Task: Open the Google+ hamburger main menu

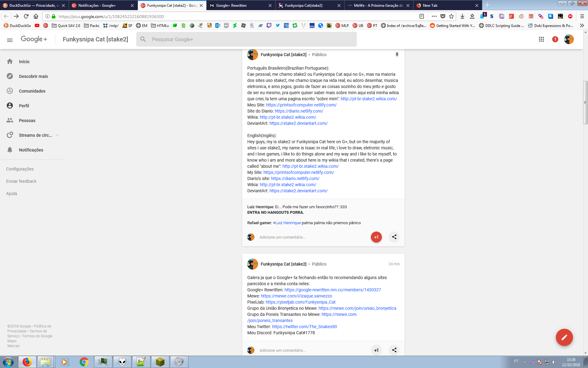Action: (10, 40)
